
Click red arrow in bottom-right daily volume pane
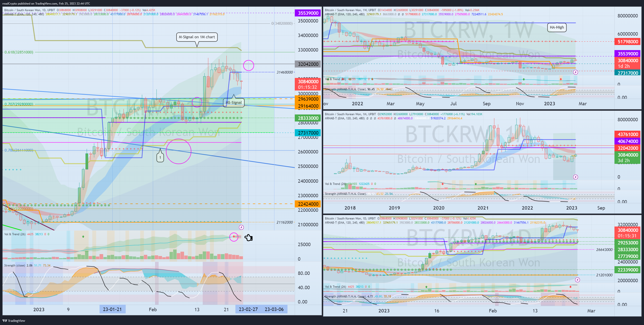point(570,287)
